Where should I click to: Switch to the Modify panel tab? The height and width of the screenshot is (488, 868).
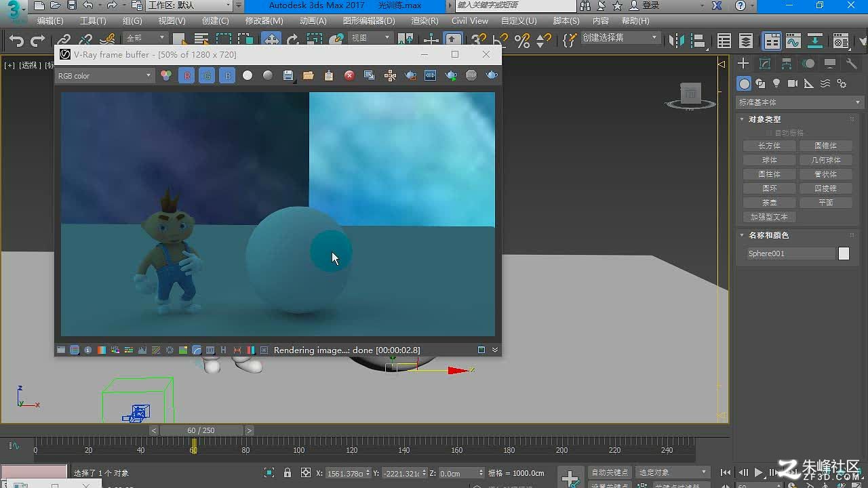(765, 64)
